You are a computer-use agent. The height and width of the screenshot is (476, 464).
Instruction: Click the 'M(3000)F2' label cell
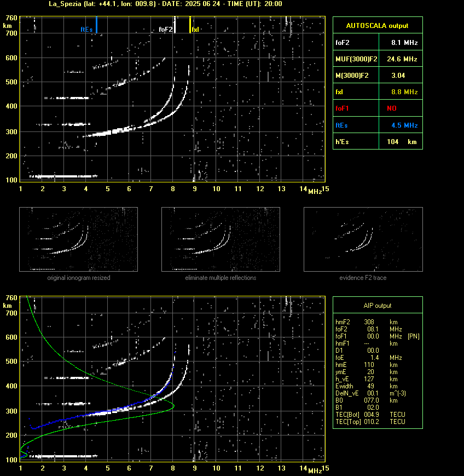pos(352,76)
